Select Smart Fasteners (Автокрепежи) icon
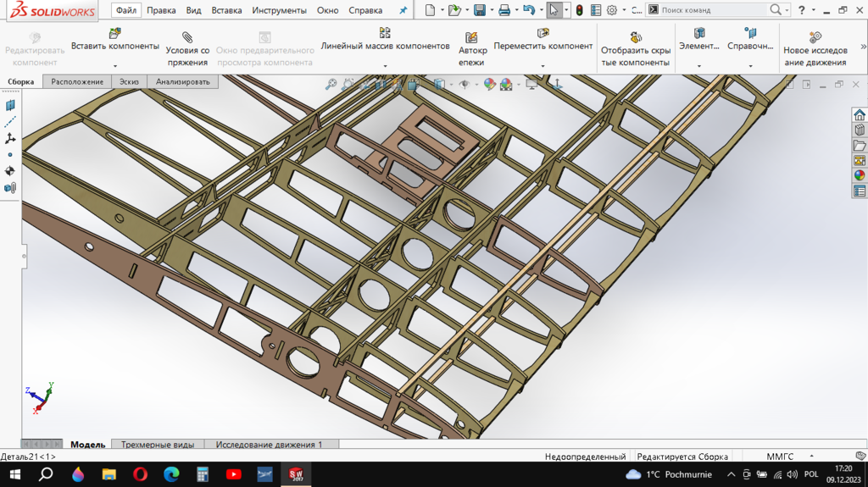Screen dimensions: 868x487 click(x=472, y=38)
